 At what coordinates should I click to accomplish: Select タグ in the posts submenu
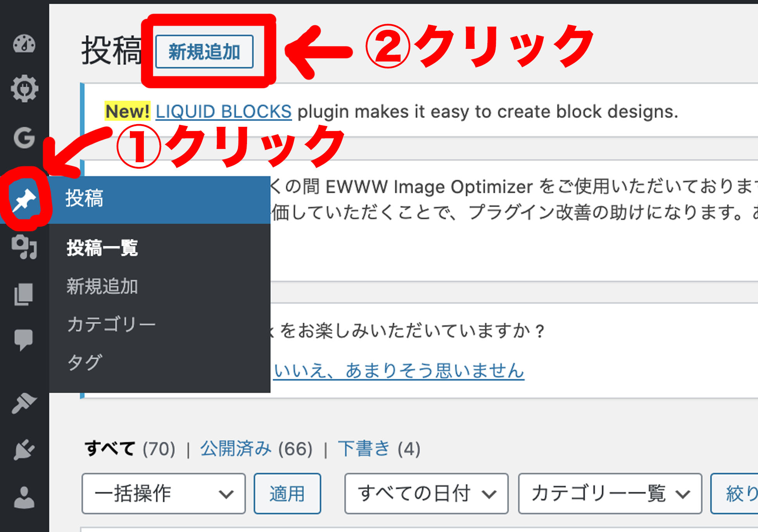pyautogui.click(x=85, y=362)
